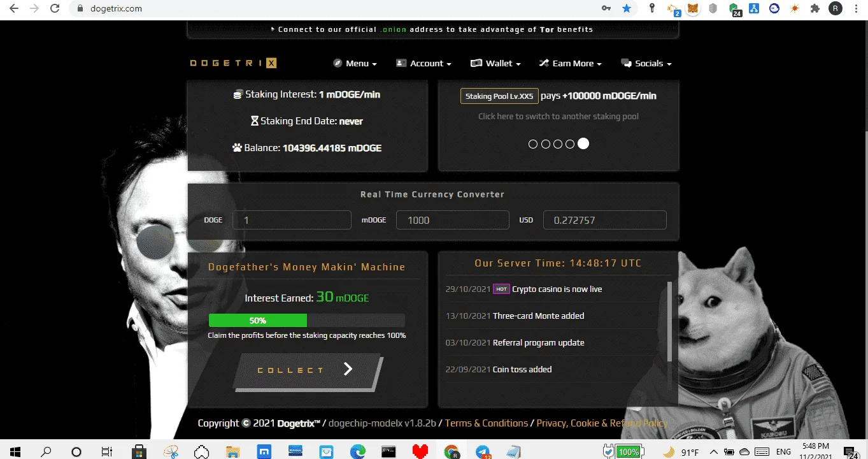Open the Chrome profile avatar R
This screenshot has width=868, height=459.
click(835, 8)
